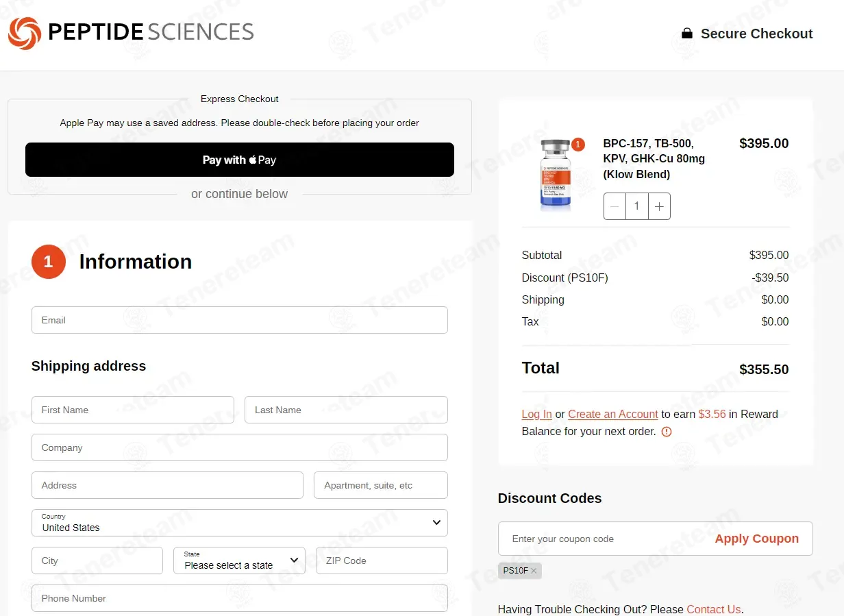Viewport: 844px width, 616px height.
Task: Click the Create an Account link
Action: (x=613, y=414)
